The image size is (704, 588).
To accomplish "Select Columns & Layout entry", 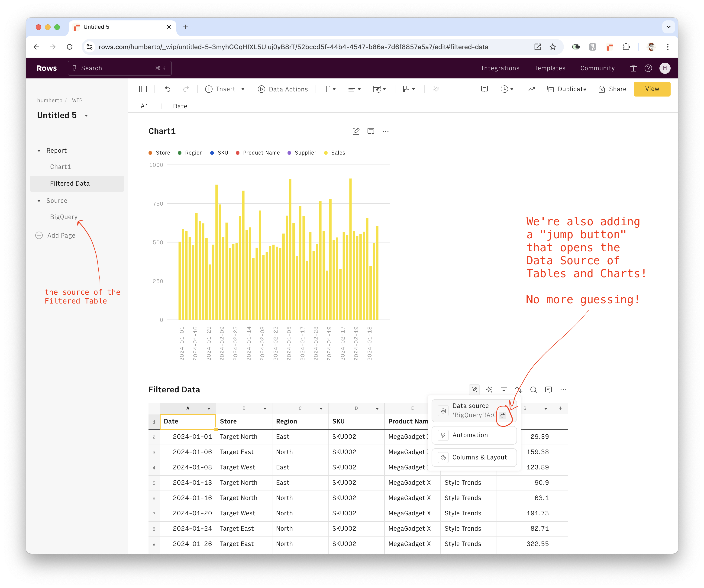I will (x=474, y=458).
